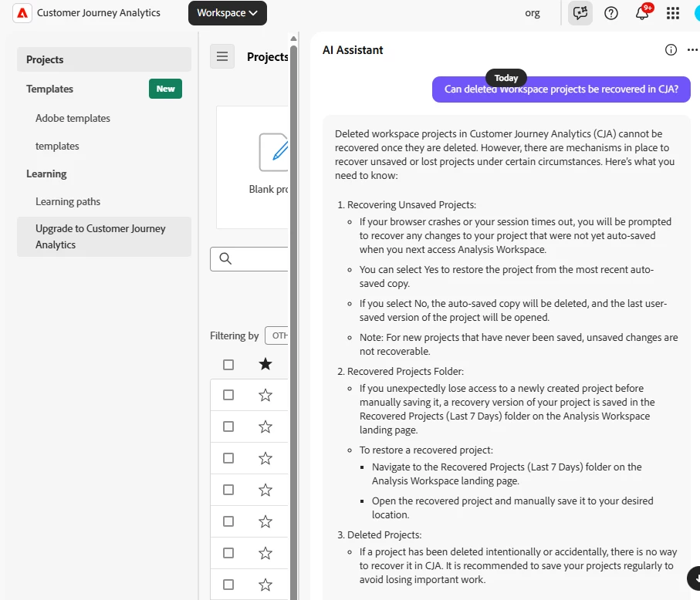Click 'Recovered Projects Folder:' text
The width and height of the screenshot is (700, 600).
coord(405,371)
